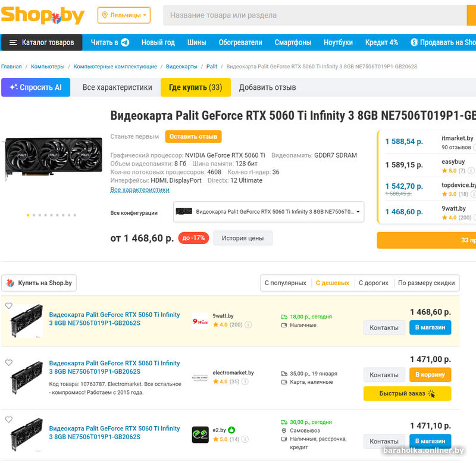Image resolution: width=476 pixels, height=463 pixels.
Task: Switch to Все характеристики tab
Action: click(117, 87)
